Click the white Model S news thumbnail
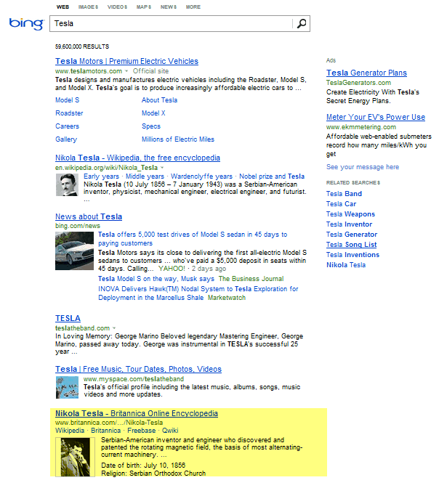This screenshot has width=439, height=504. [74, 251]
